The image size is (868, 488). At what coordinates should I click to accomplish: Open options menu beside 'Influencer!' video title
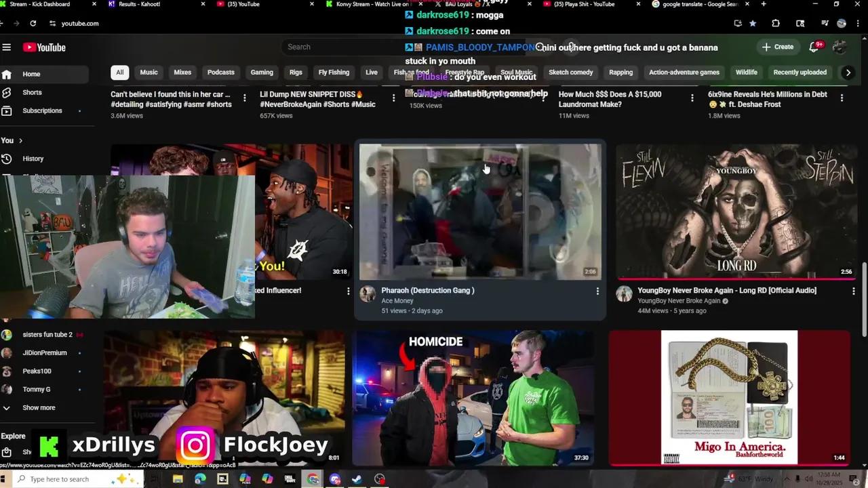(348, 291)
